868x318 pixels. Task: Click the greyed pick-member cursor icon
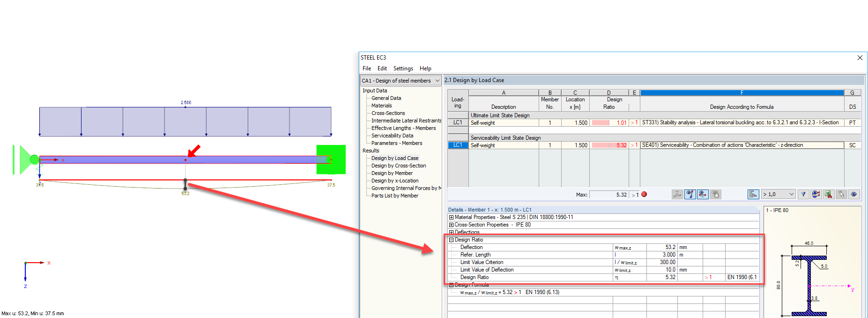841,194
